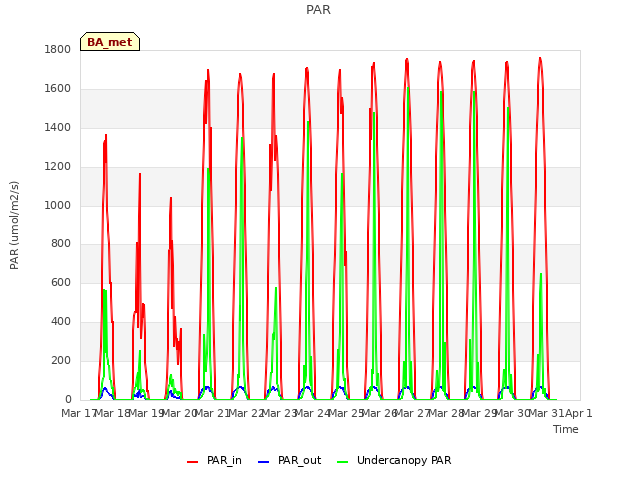This screenshot has height=480, width=640.
Task: Click the Mar 17 x-axis date label
Action: pyautogui.click(x=79, y=413)
